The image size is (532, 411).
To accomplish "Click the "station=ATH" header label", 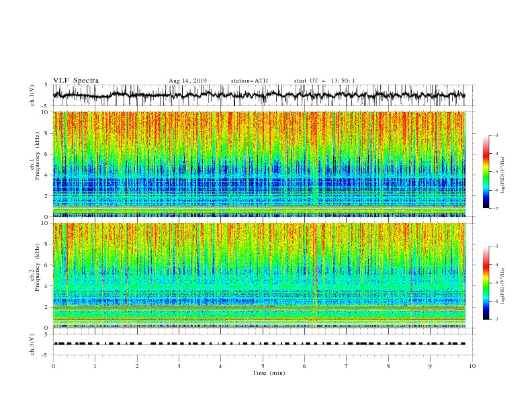I will [249, 81].
